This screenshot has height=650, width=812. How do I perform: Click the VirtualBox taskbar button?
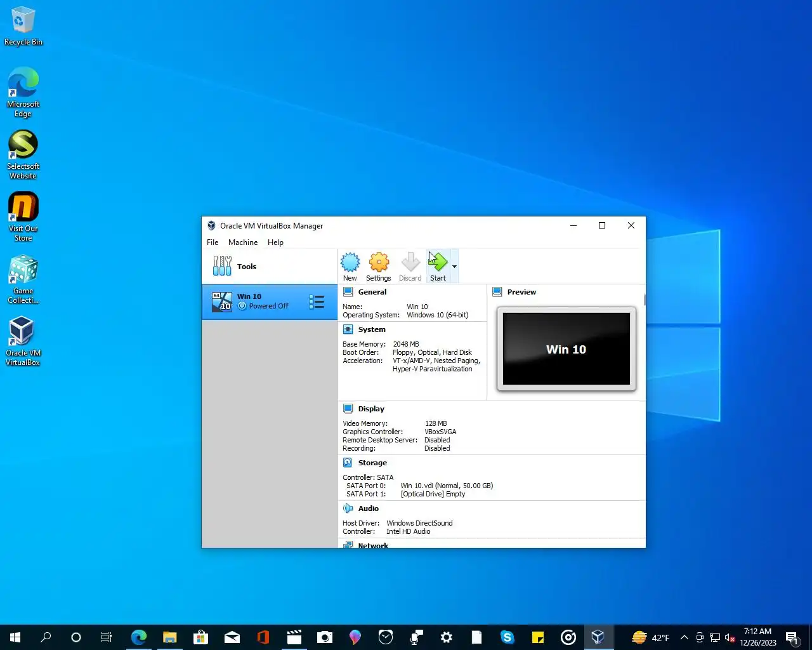pyautogui.click(x=598, y=637)
